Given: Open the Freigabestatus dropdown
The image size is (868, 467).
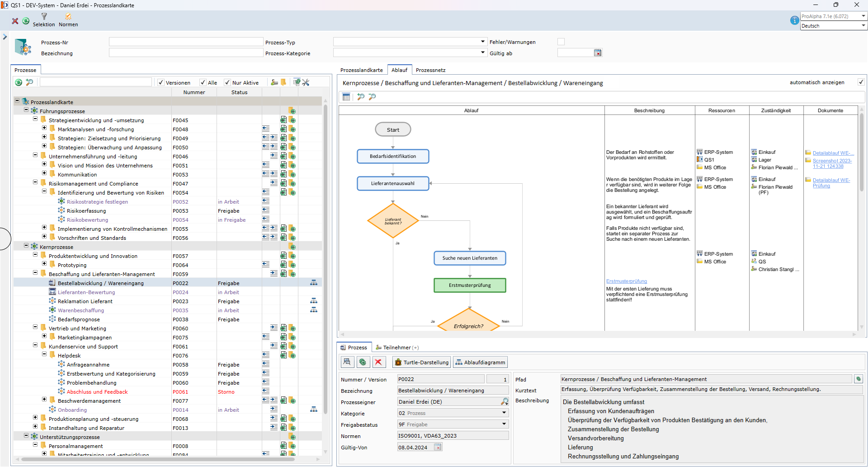Looking at the screenshot, I should (x=504, y=424).
